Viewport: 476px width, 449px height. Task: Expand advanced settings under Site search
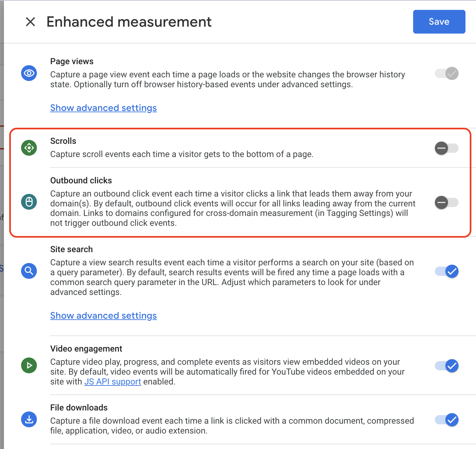click(x=103, y=315)
